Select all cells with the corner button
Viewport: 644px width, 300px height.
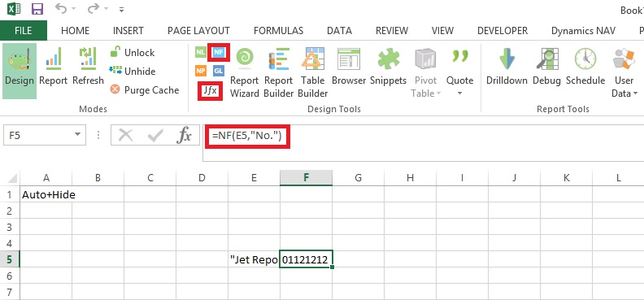10,177
